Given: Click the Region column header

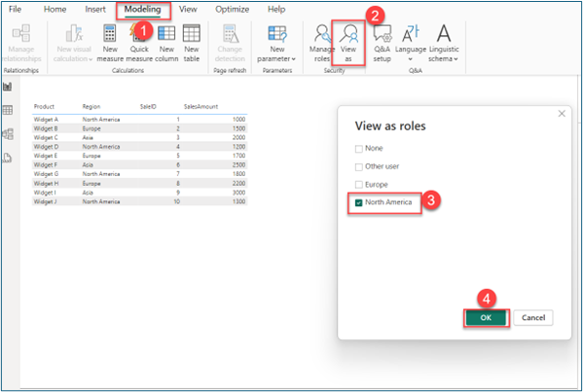Looking at the screenshot, I should (x=91, y=107).
